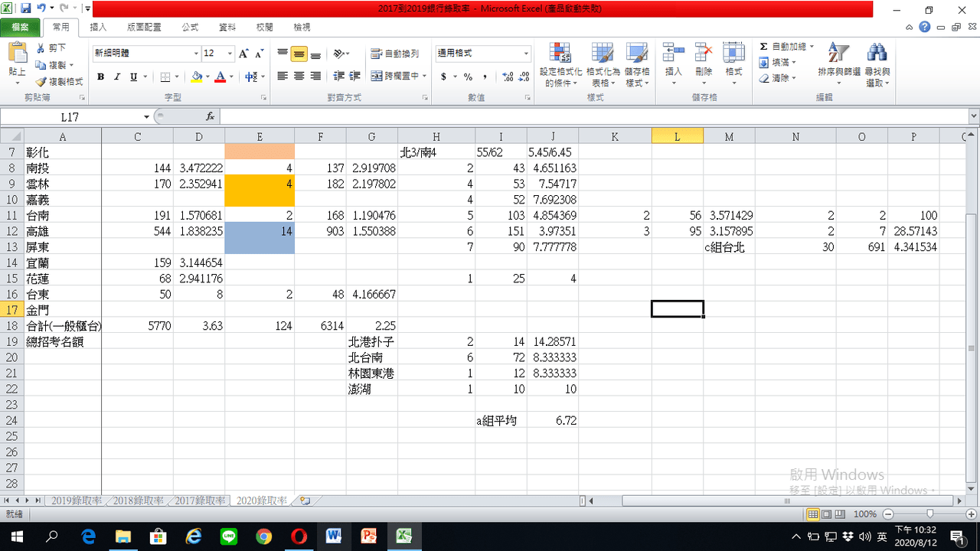Open Format as Table (格式化為表格)
This screenshot has width=980, height=551.
tap(602, 64)
